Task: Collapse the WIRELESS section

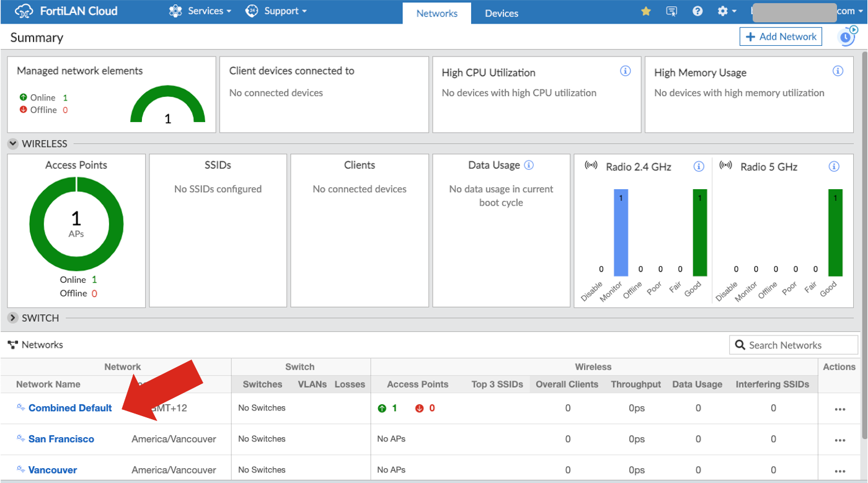Action: coord(12,143)
